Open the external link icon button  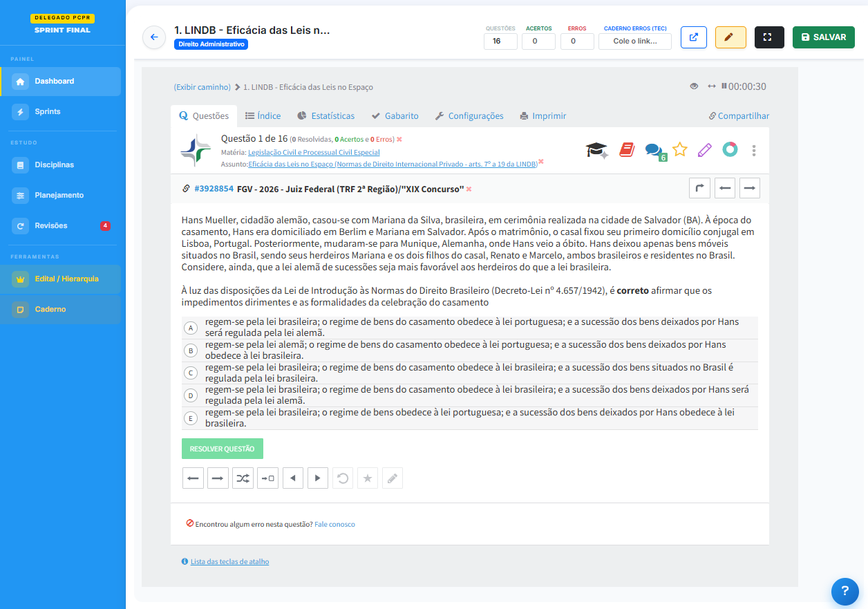tap(694, 37)
